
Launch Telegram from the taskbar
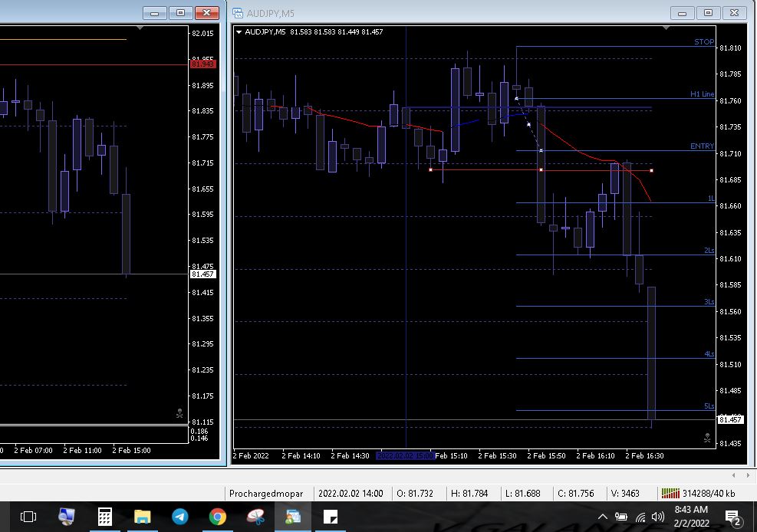coord(180,517)
